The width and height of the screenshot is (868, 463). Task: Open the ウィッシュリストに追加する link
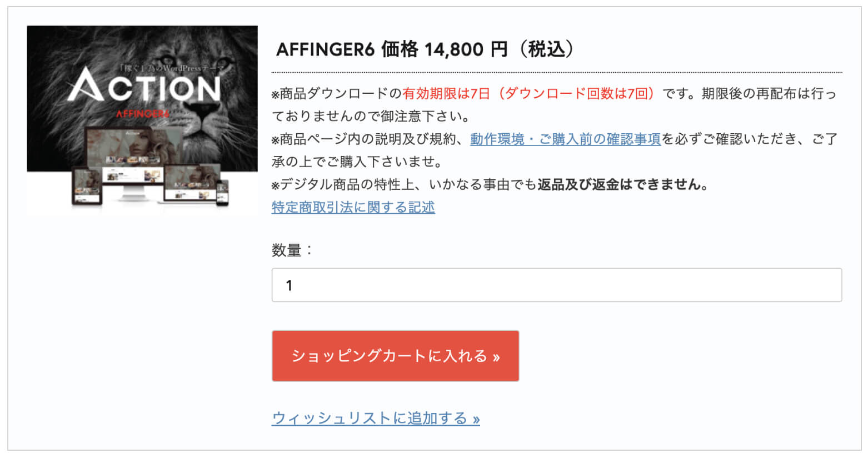point(376,418)
